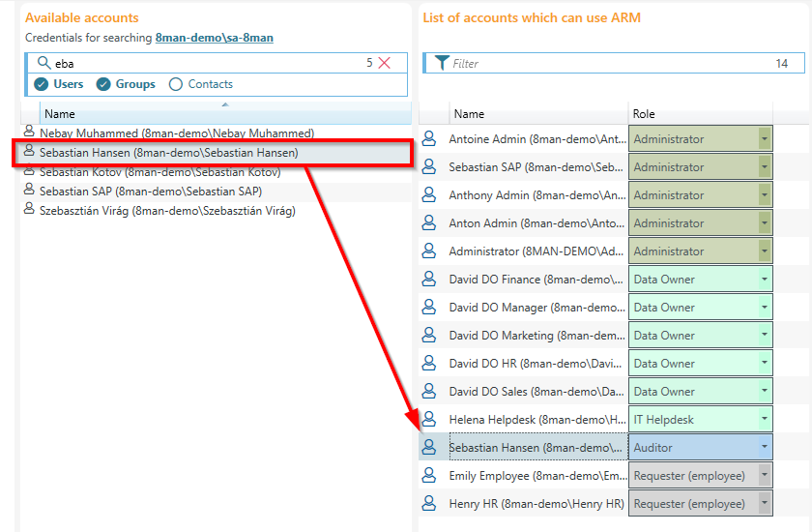Viewport: 812px width, 532px height.
Task: Click the magnifier search icon
Action: (x=43, y=63)
